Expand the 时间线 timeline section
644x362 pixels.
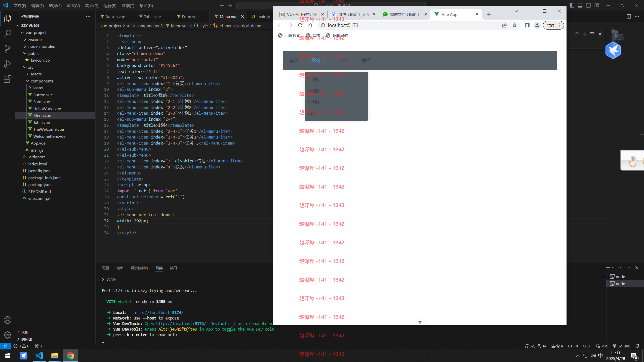tap(26, 339)
